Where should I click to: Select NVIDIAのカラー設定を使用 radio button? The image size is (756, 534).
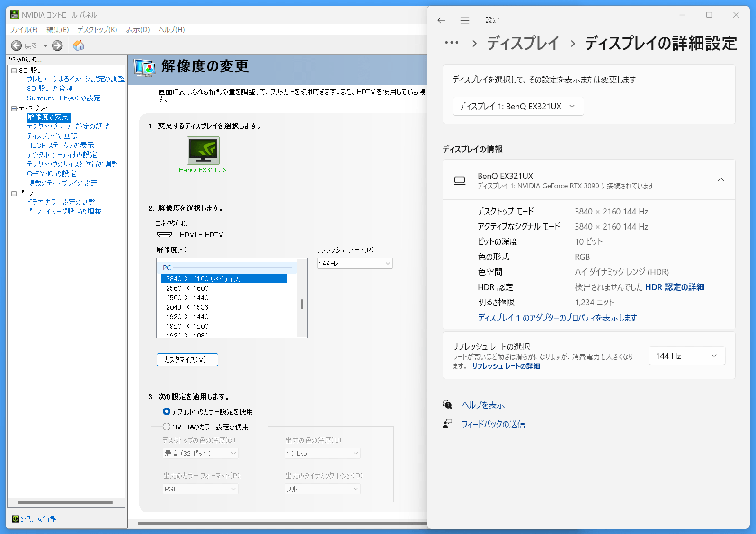coord(167,427)
